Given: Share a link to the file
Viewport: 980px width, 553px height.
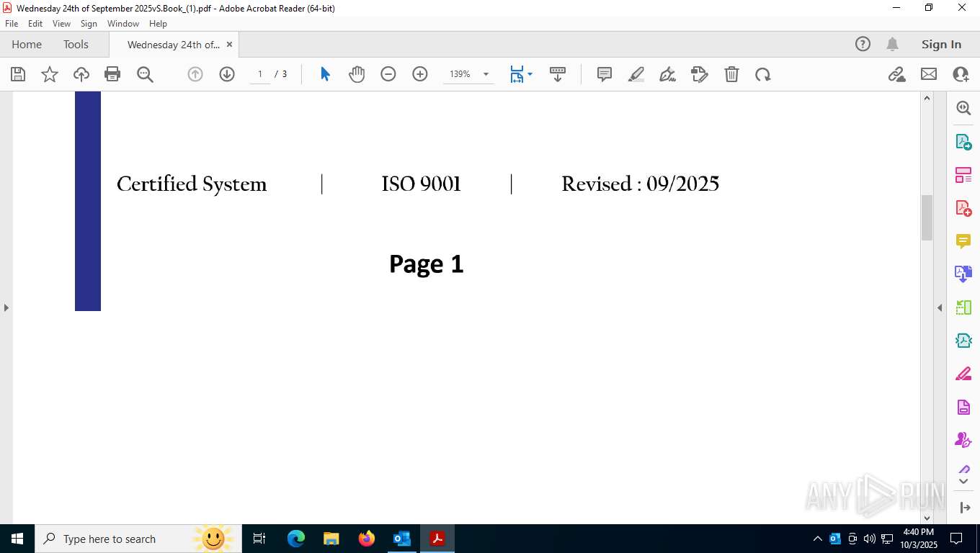Looking at the screenshot, I should 897,74.
